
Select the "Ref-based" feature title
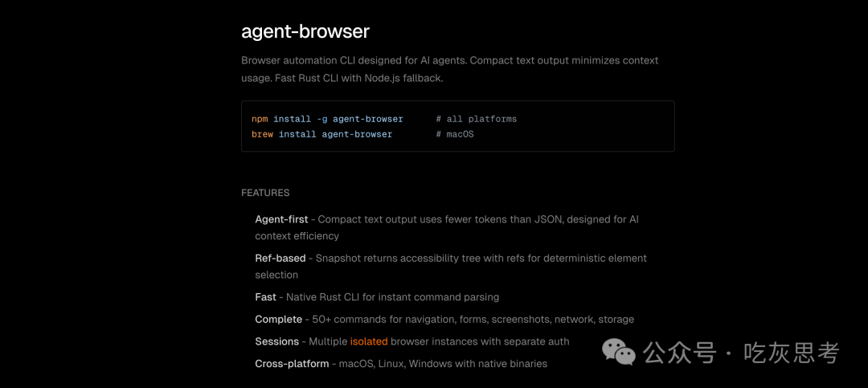pos(280,258)
